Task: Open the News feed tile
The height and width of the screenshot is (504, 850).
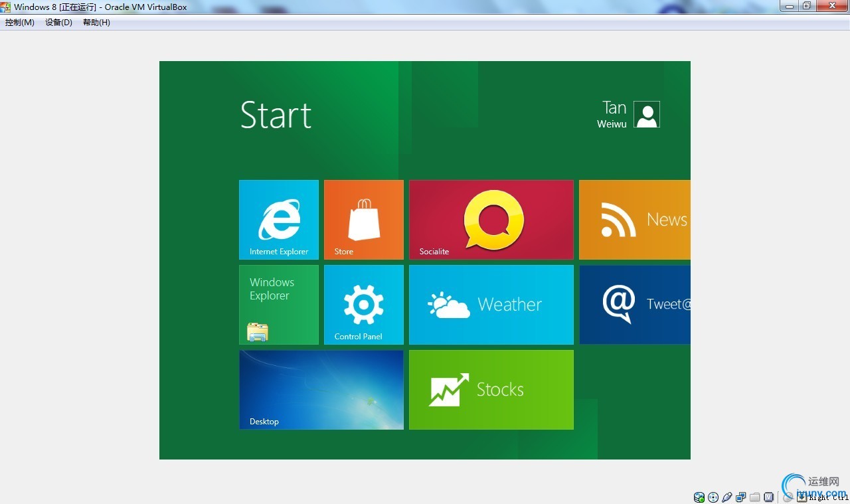Action: tap(635, 220)
